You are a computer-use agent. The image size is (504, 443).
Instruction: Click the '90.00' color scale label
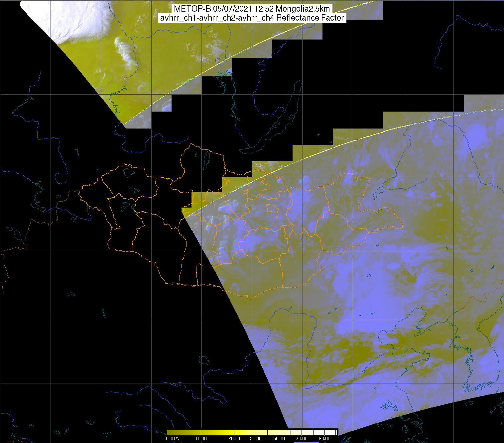(324, 439)
